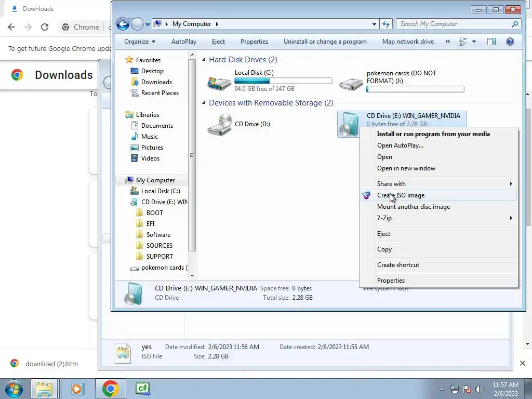
Task: Open Windows Media Player from the taskbar
Action: (x=77, y=389)
